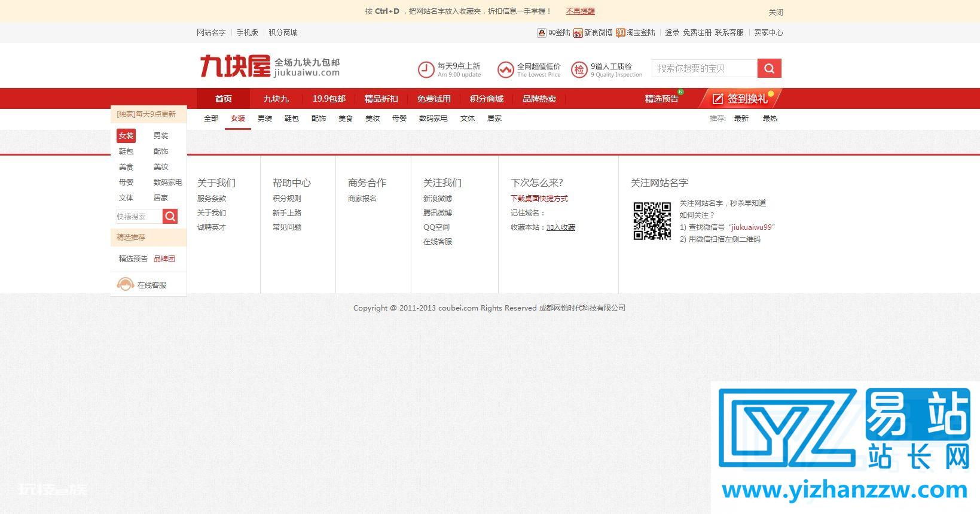Open the 精选预告 tab in red navbar
The width and height of the screenshot is (980, 514).
click(661, 99)
